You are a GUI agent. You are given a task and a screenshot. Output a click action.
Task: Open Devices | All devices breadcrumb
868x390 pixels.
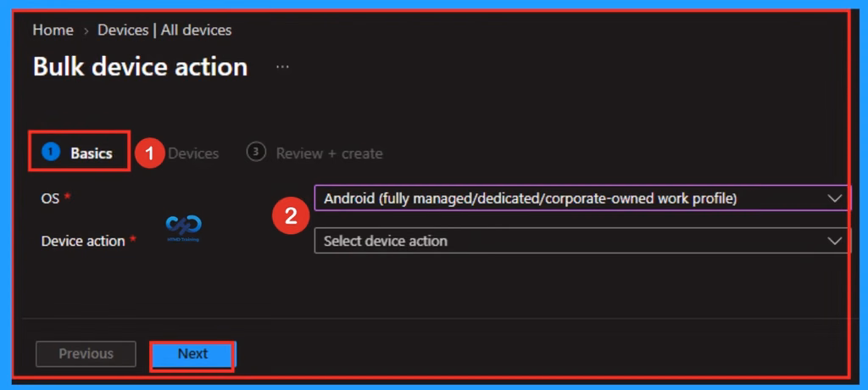[x=164, y=30]
